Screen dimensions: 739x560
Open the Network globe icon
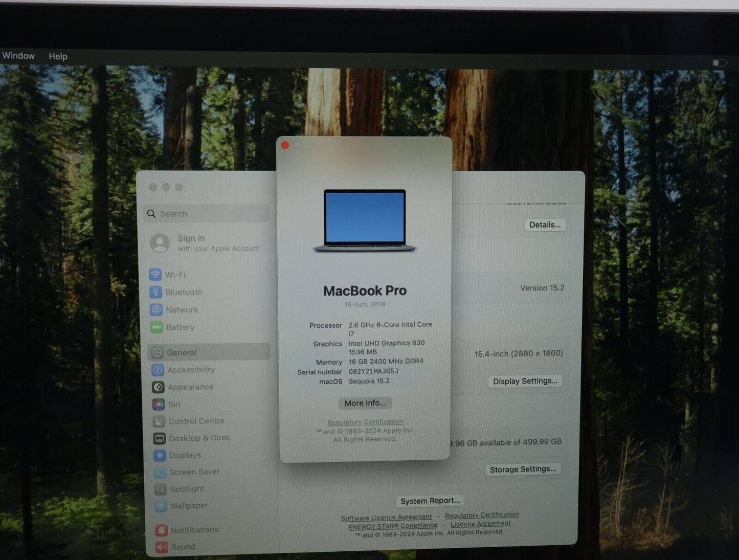coord(156,309)
